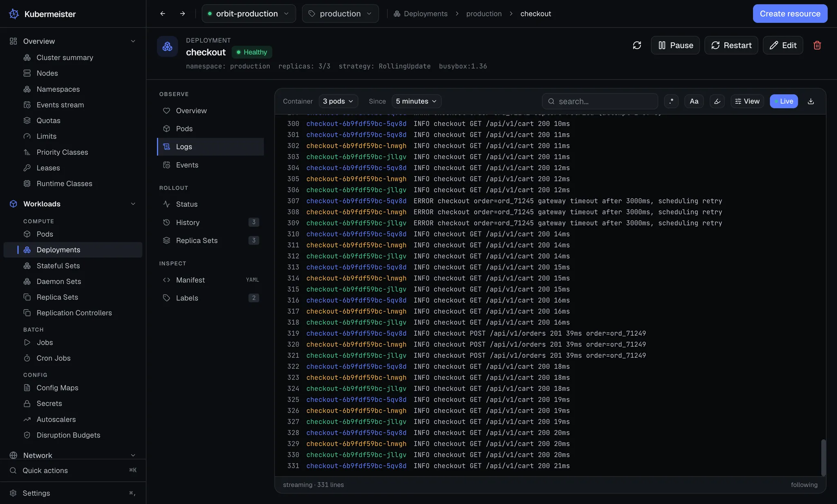Open Deployments in the sidebar
This screenshot has height=504, width=837.
tap(73, 250)
